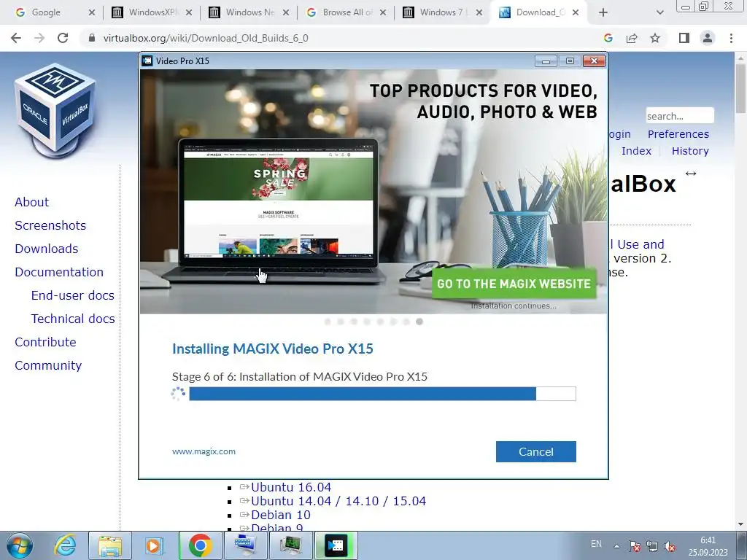Click the Go to the MAGIX Website button
This screenshot has height=560, width=747.
pyautogui.click(x=514, y=284)
